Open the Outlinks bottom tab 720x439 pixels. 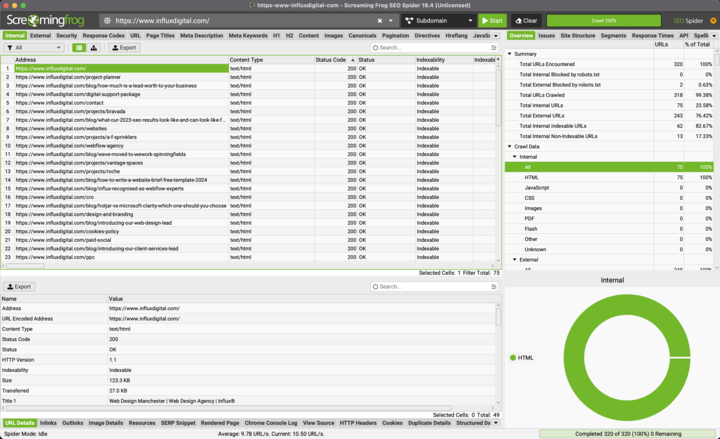(73, 423)
